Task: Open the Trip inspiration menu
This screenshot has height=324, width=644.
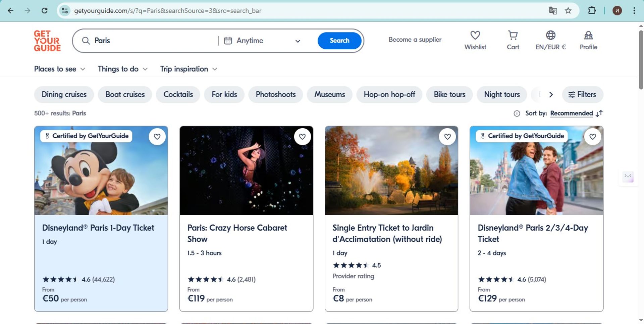Action: 189,69
